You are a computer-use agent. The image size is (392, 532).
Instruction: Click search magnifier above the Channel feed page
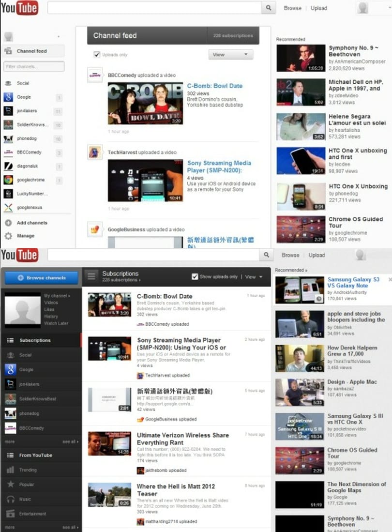click(269, 8)
